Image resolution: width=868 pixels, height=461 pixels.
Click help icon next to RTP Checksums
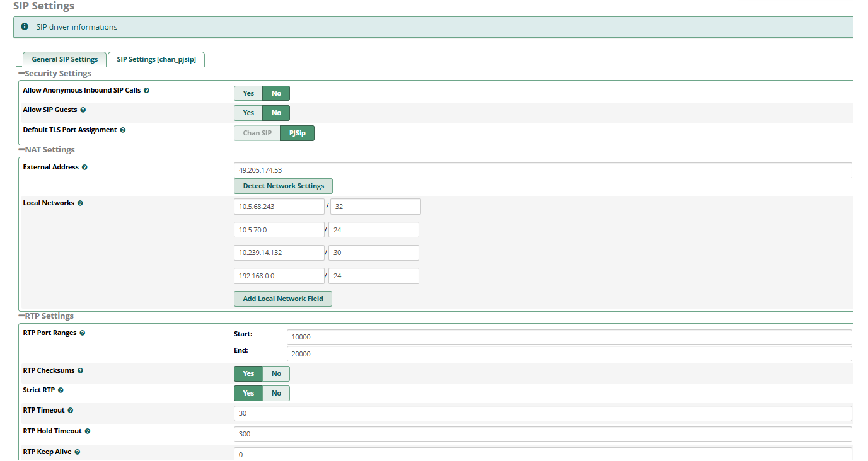(x=80, y=371)
